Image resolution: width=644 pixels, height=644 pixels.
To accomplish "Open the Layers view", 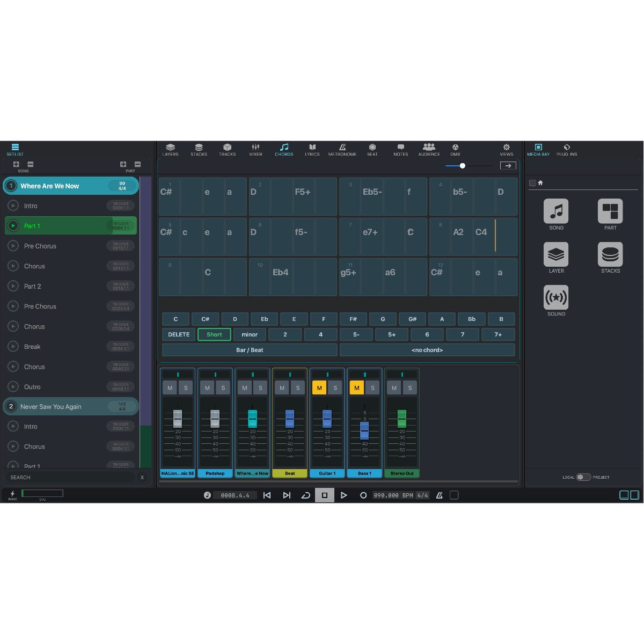I will click(x=170, y=150).
